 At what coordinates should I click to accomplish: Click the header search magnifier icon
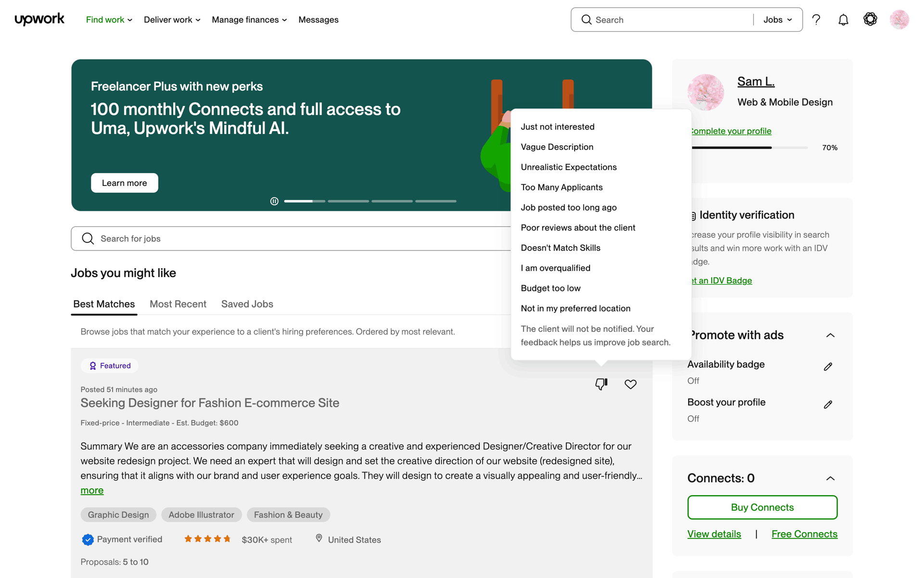tap(586, 20)
